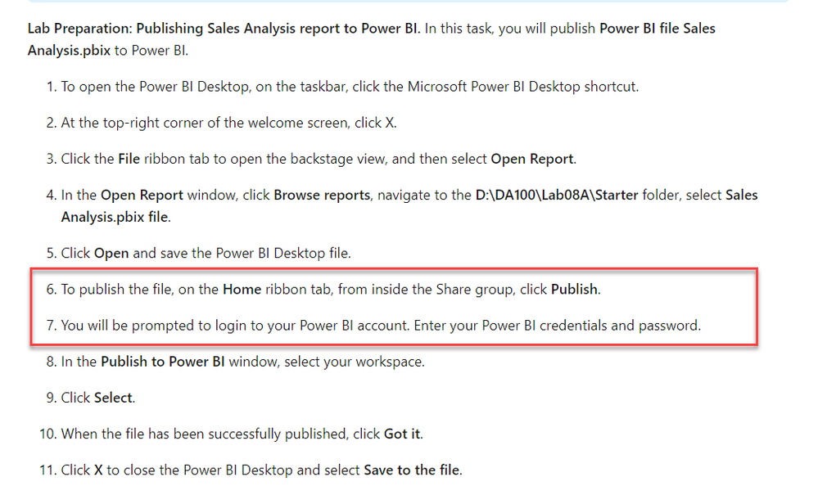Click 'Analysis.pbix to Power BI.' intro line
This screenshot has height=504, width=818.
[x=108, y=51]
